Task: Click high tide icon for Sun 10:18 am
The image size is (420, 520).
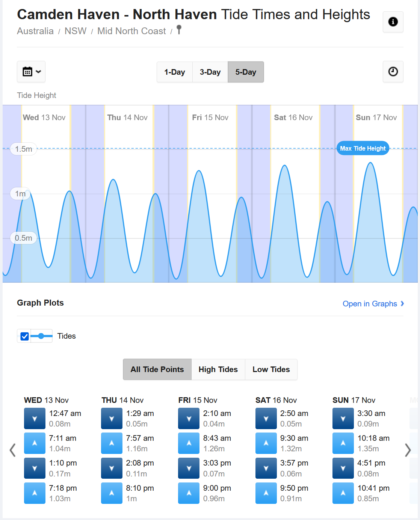Action: click(343, 443)
